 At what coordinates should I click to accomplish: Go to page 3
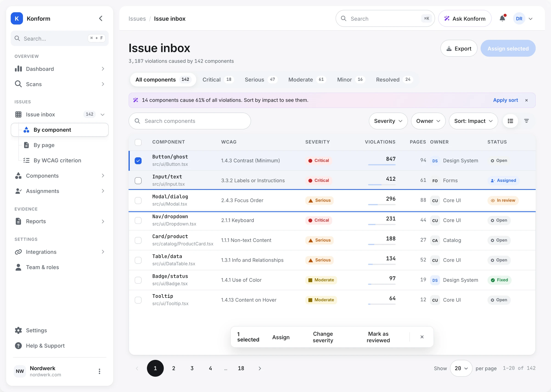point(192,368)
